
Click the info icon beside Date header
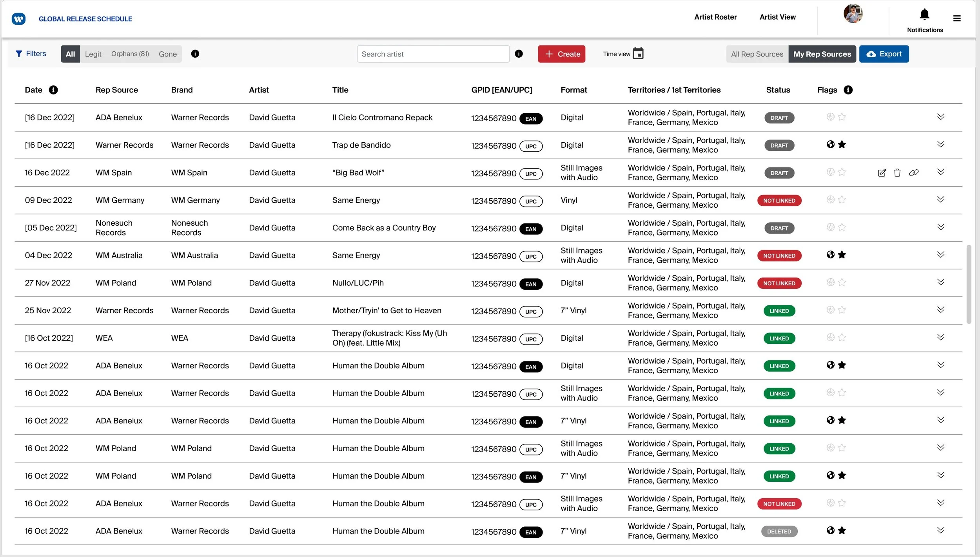[x=53, y=90]
